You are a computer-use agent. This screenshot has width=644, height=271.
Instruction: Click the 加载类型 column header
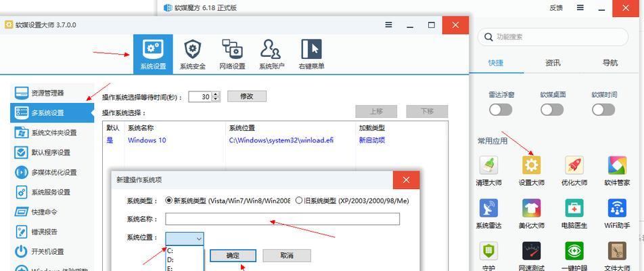[x=371, y=128]
